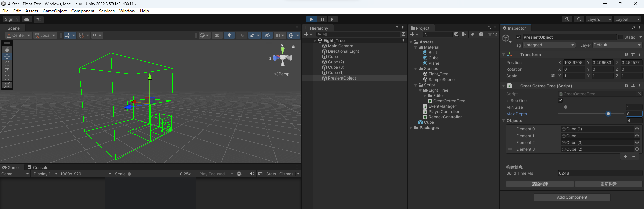Select the Hand view tool
The image size is (644, 209).
7,50
